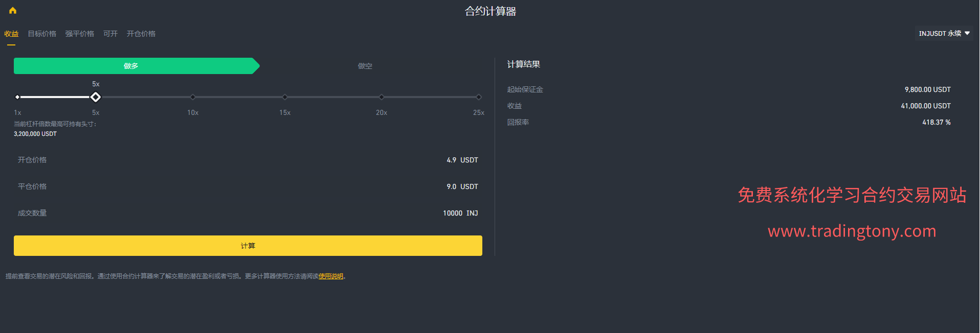
Task: Click the yellow home icon
Action: pyautogui.click(x=13, y=10)
